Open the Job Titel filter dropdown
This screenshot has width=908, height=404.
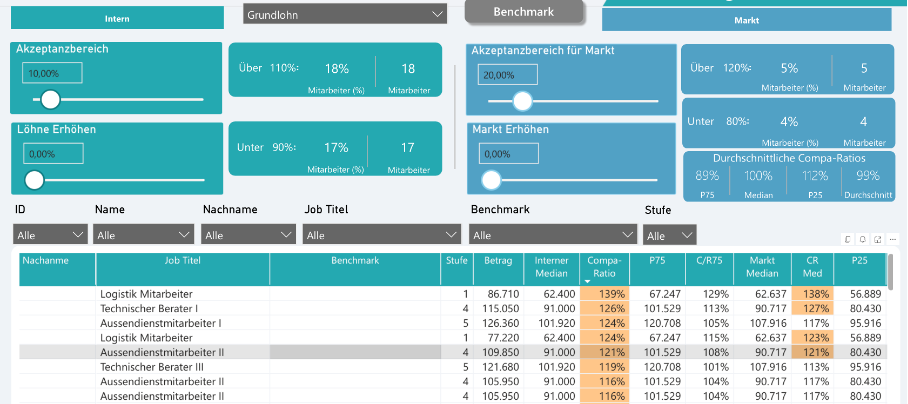381,235
